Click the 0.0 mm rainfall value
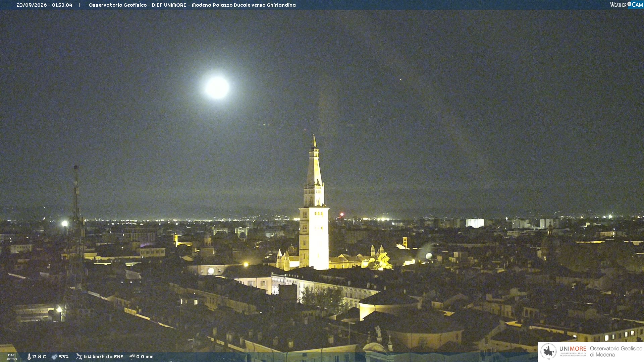Screen dimensions: 644x362 [x=145, y=357]
